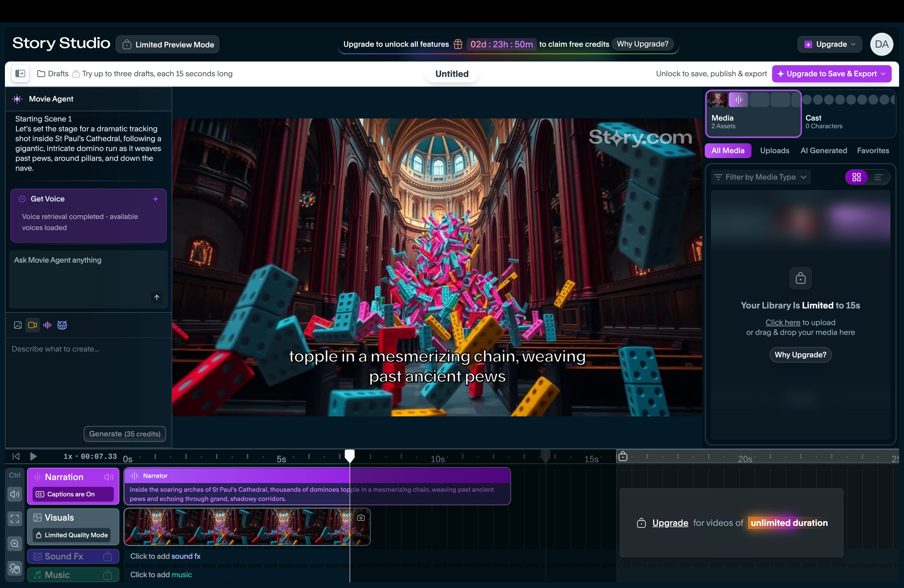Select the audio waveform asset thumbnail
The height and width of the screenshot is (588, 904).
738,100
